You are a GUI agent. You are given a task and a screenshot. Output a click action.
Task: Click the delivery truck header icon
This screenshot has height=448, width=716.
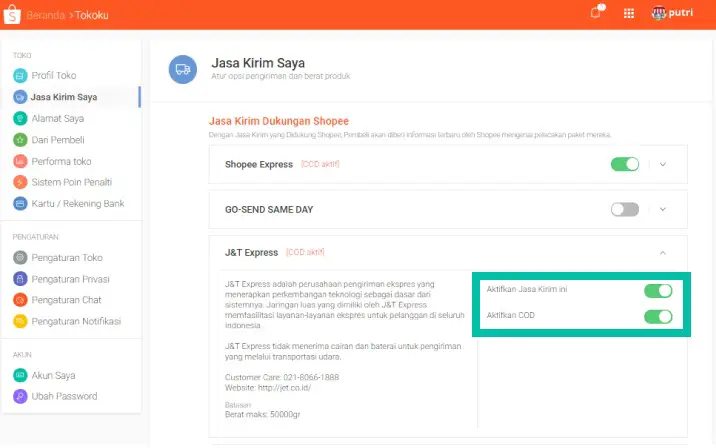coord(183,69)
